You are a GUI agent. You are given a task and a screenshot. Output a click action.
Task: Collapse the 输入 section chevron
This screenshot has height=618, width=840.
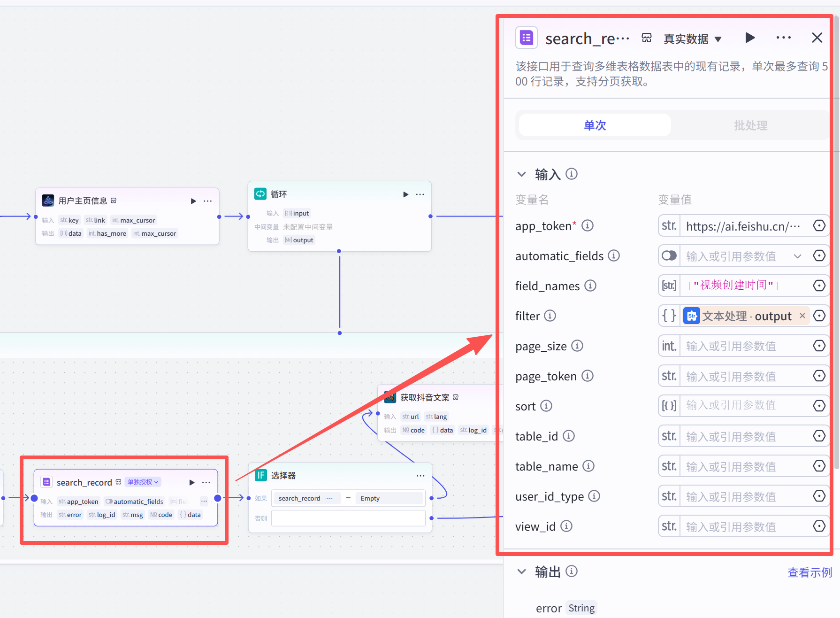[x=521, y=174]
